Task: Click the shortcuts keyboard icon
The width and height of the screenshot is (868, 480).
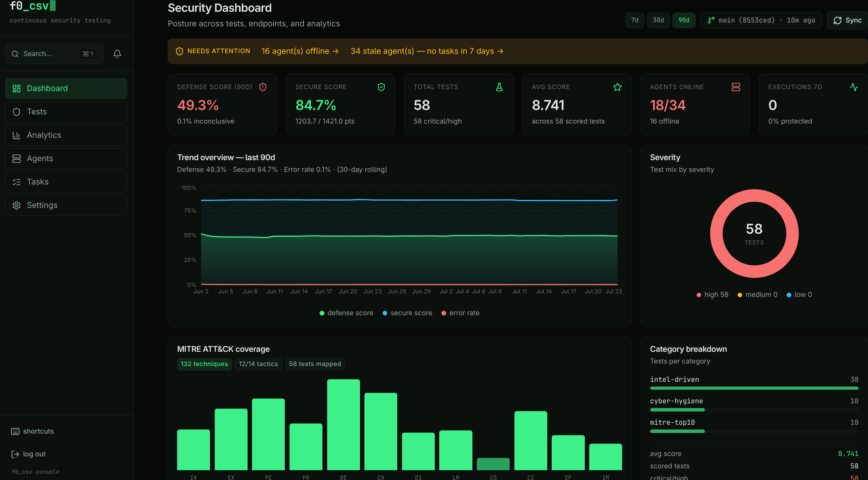Action: (15, 431)
